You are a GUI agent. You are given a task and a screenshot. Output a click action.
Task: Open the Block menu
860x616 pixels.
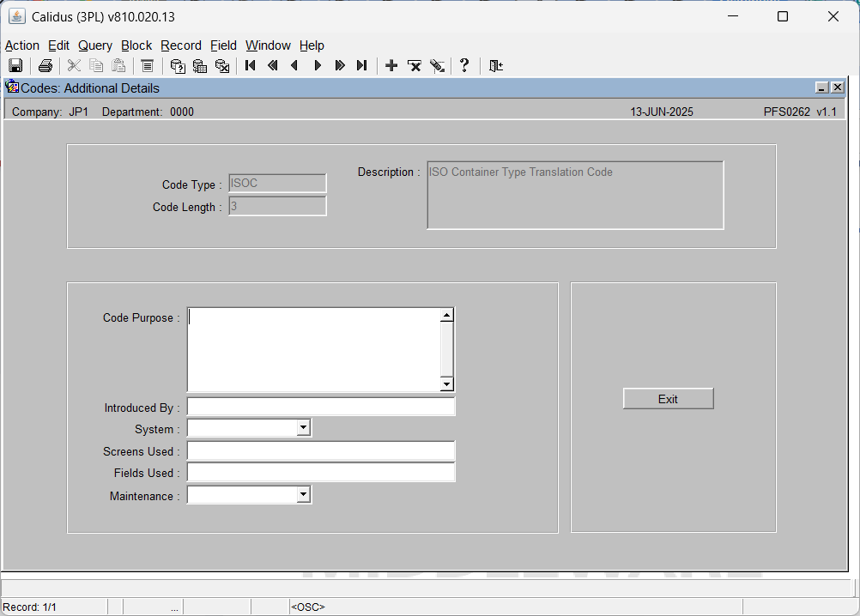pyautogui.click(x=136, y=45)
